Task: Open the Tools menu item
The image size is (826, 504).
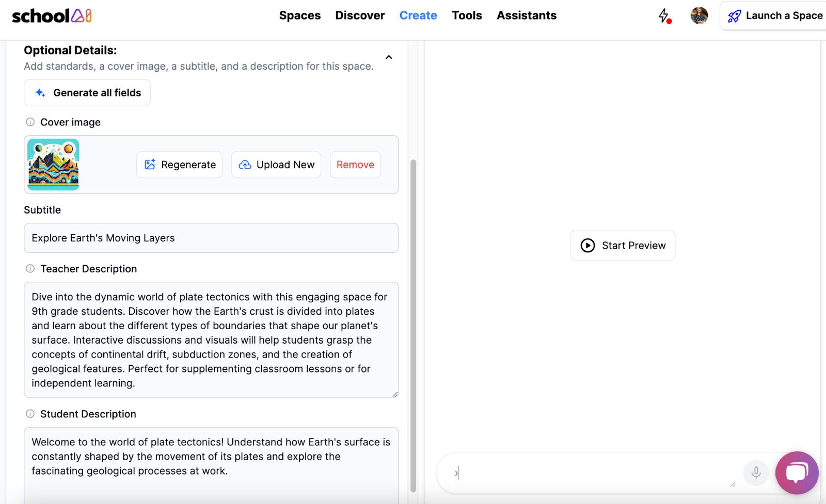Action: pos(467,15)
